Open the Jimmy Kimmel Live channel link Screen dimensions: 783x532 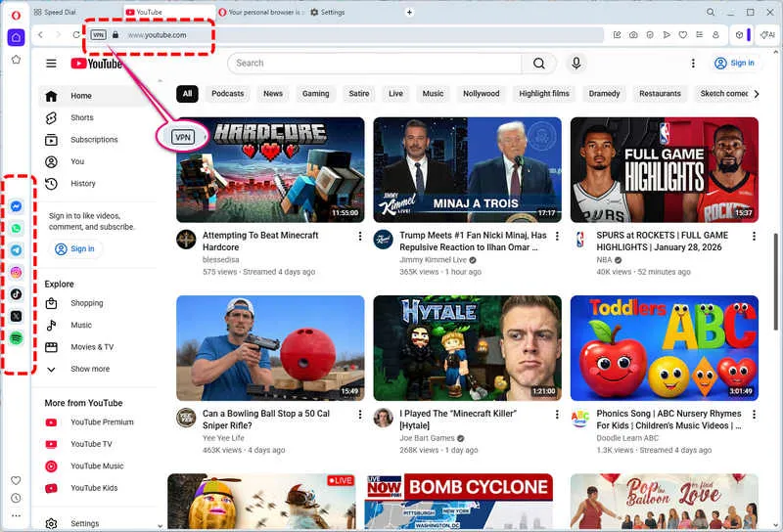433,260
